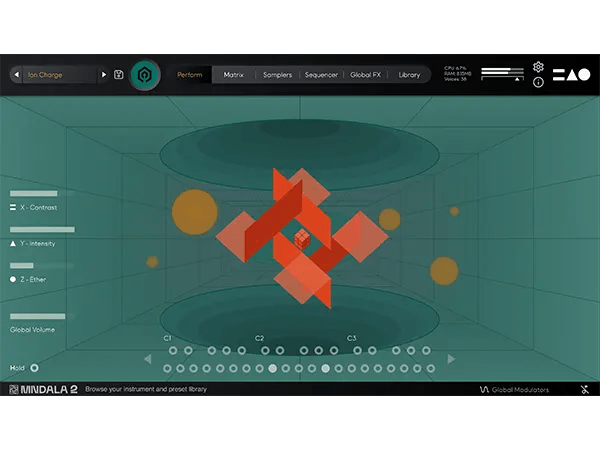Viewport: 600px width, 450px height.
Task: Click the 'Browse your instrument and preset library' text
Action: click(146, 389)
